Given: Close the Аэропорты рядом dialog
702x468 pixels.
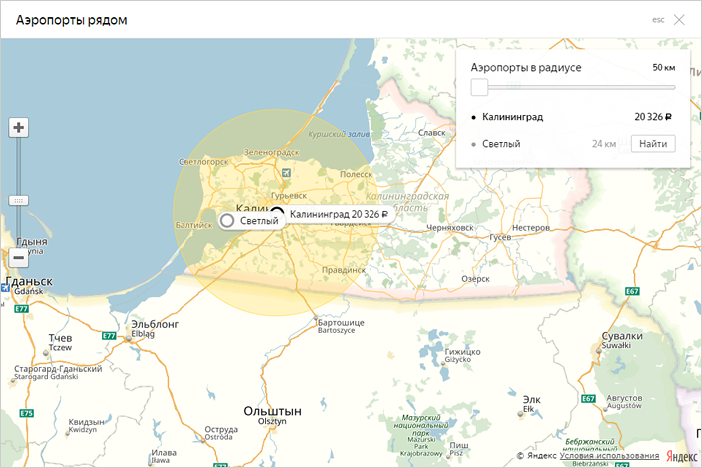Looking at the screenshot, I should click(x=679, y=20).
